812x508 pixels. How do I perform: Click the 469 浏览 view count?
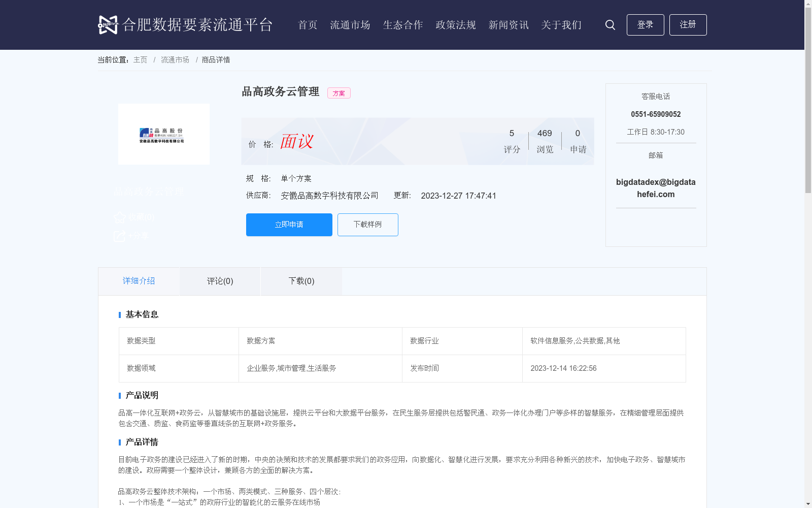pyautogui.click(x=545, y=141)
